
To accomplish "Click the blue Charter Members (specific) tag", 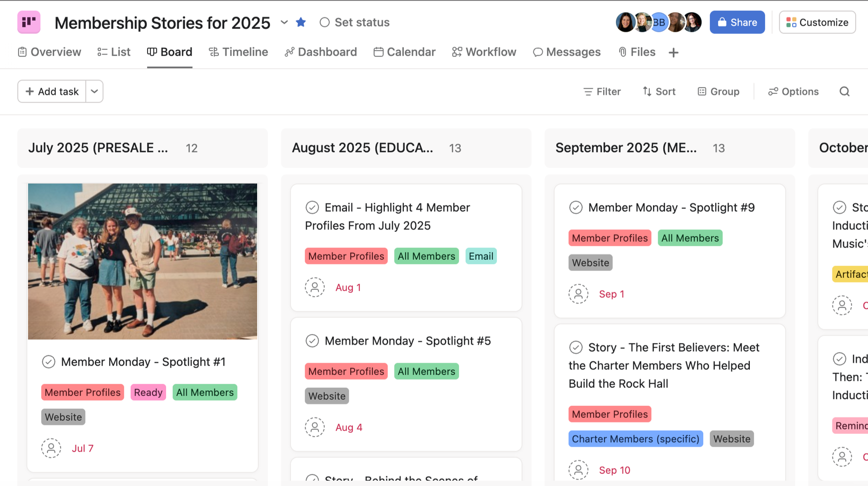I will coord(635,439).
